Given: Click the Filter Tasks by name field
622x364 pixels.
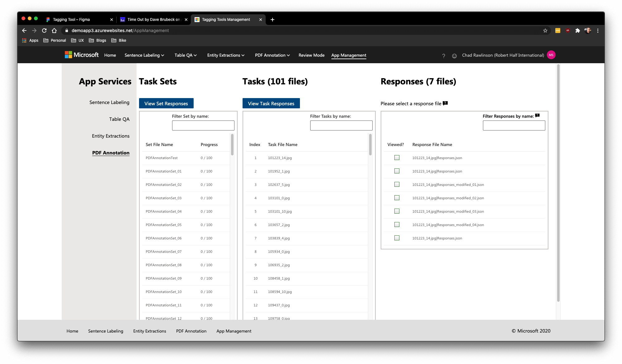Looking at the screenshot, I should [x=341, y=125].
